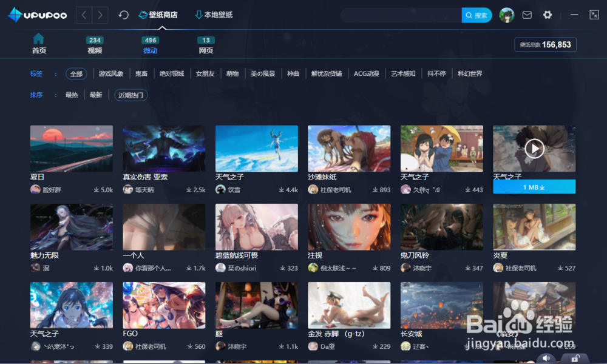Viewport: 607px width, 364px height.
Task: Open author avatar 脸好胖
Action: 35,189
